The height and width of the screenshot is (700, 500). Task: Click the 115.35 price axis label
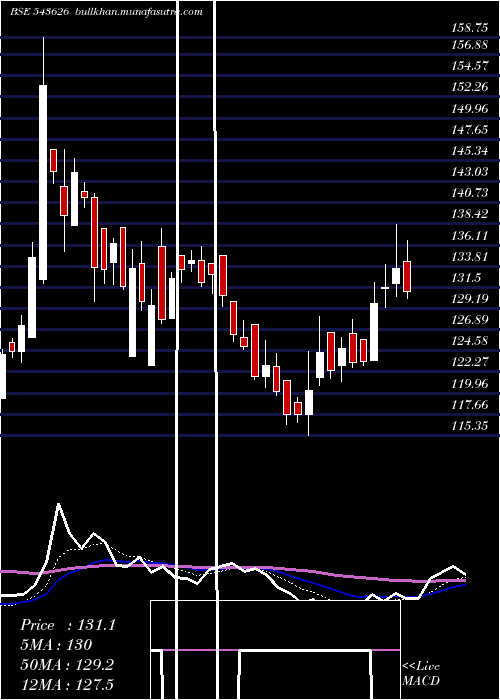469,426
